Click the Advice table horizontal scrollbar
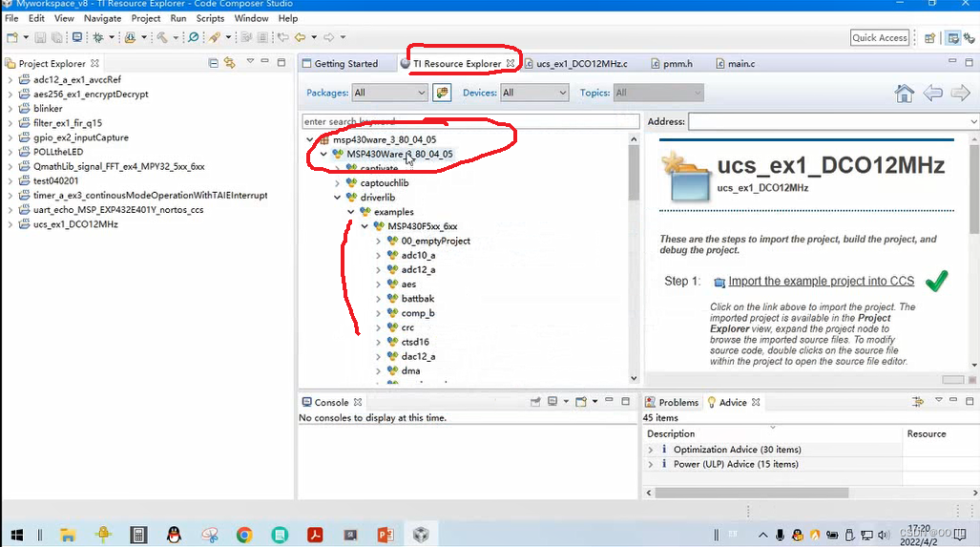The image size is (980, 547). tap(751, 493)
